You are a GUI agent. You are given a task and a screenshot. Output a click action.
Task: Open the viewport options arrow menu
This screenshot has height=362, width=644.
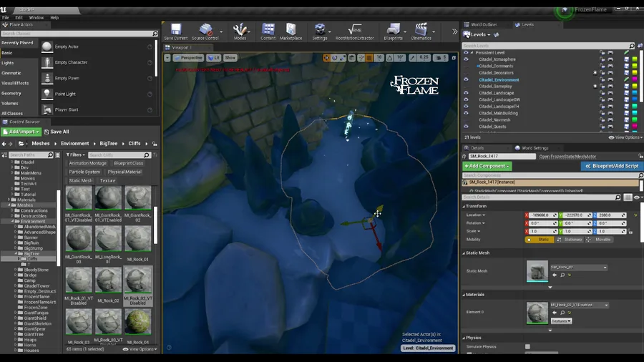tap(167, 58)
